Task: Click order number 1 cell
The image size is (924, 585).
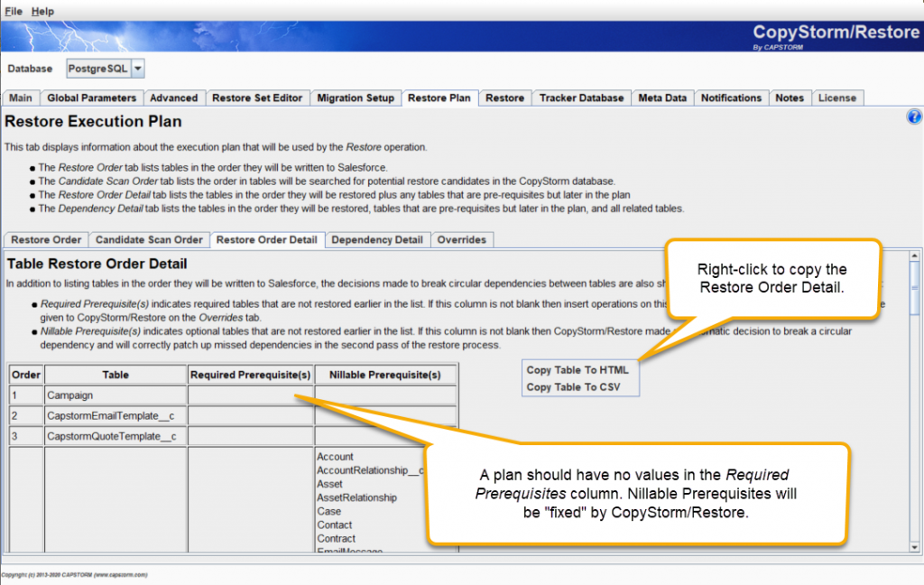Action: [x=26, y=395]
